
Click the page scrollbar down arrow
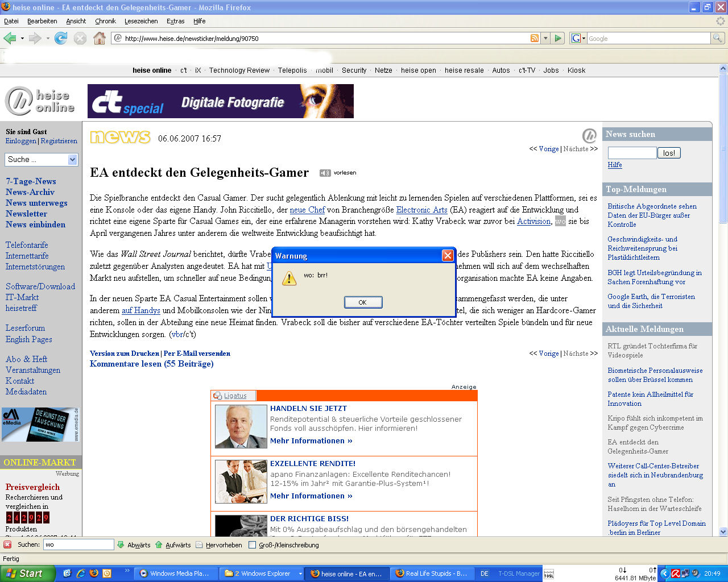(x=723, y=532)
